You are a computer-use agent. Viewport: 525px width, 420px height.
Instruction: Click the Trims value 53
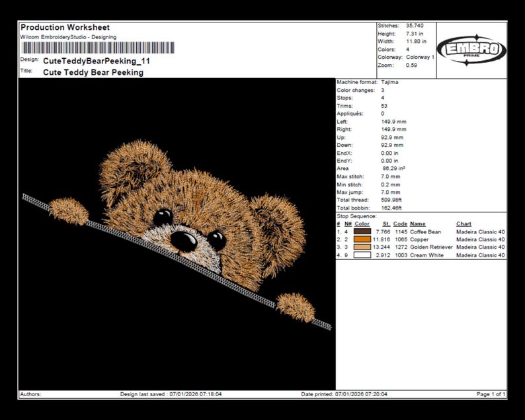384,106
